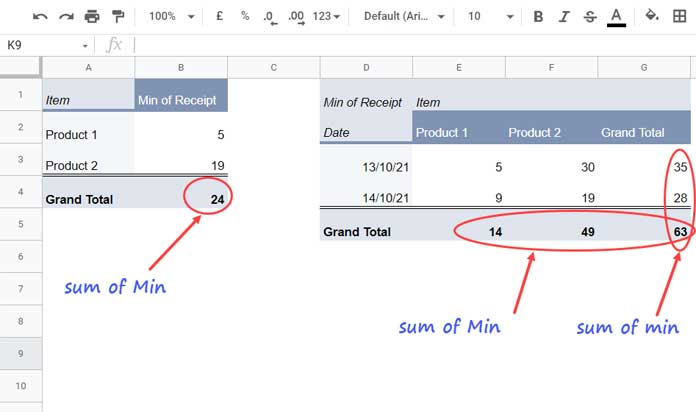Select row 10 header
Image resolution: width=696 pixels, height=412 pixels.
21,386
